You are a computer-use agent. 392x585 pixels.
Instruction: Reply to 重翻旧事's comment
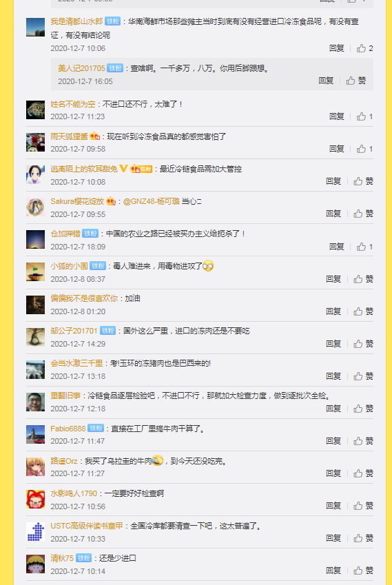[x=333, y=409]
